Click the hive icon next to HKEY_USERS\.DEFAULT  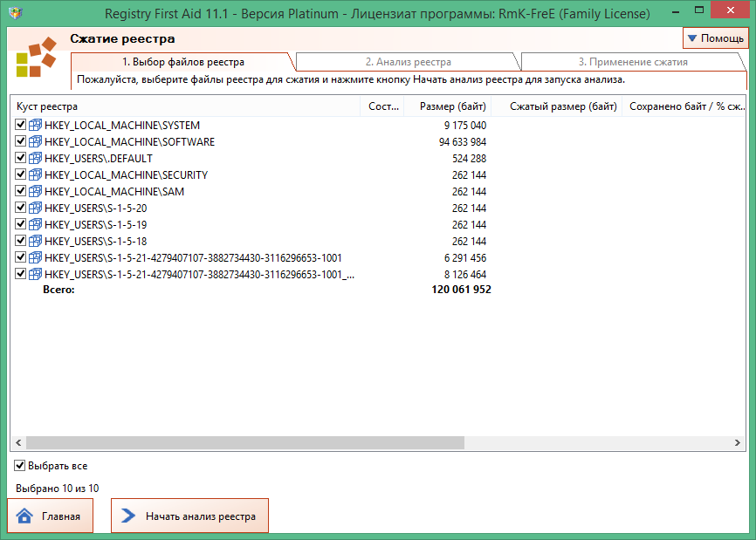(35, 158)
